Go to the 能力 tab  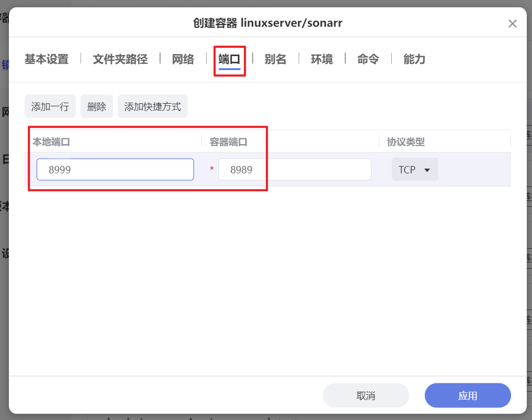click(x=414, y=59)
